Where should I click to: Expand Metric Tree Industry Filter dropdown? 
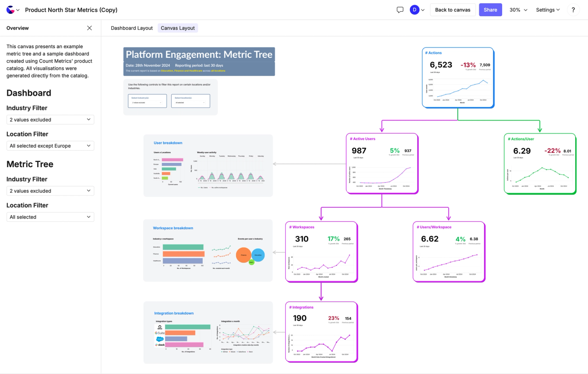click(50, 191)
